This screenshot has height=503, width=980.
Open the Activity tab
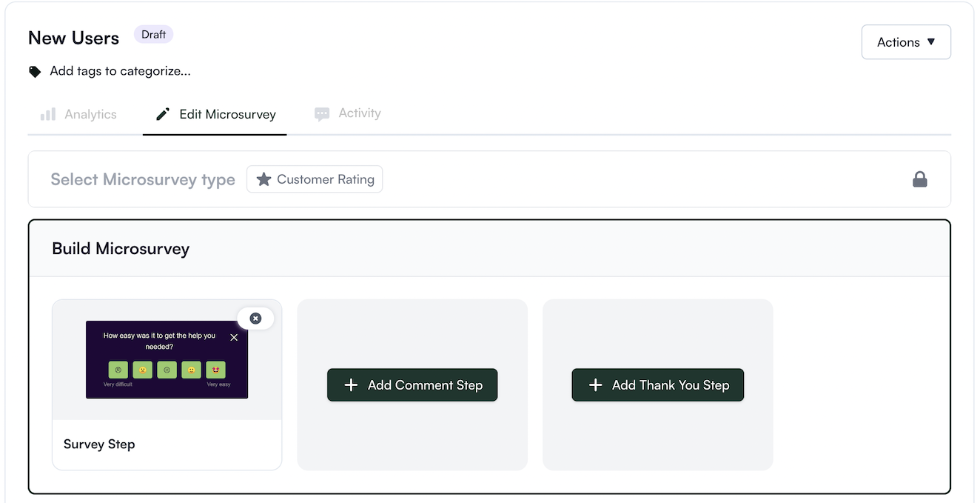click(348, 113)
